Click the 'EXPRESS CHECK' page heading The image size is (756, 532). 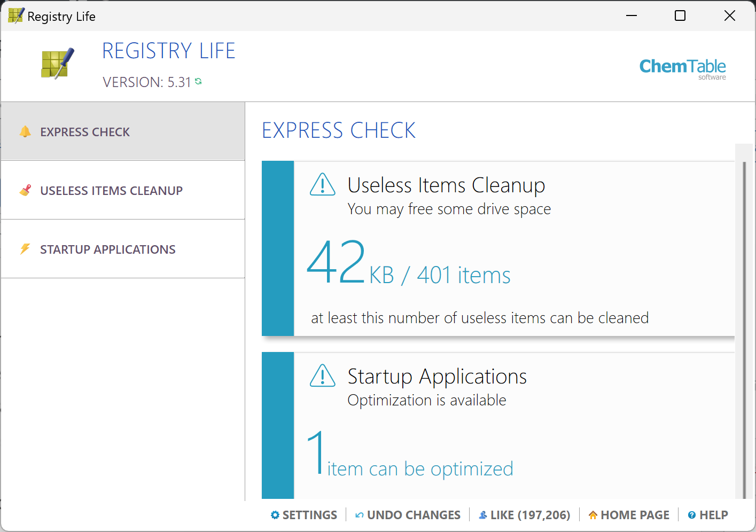(339, 131)
